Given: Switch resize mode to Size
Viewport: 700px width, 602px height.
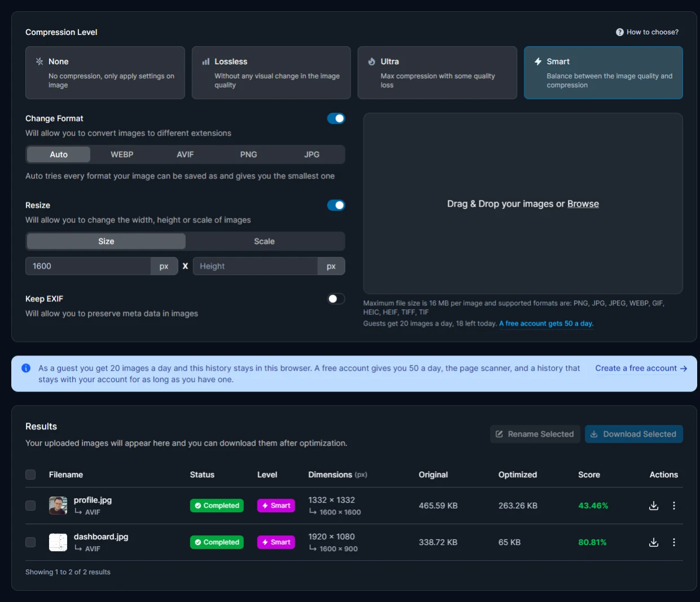Looking at the screenshot, I should (106, 241).
